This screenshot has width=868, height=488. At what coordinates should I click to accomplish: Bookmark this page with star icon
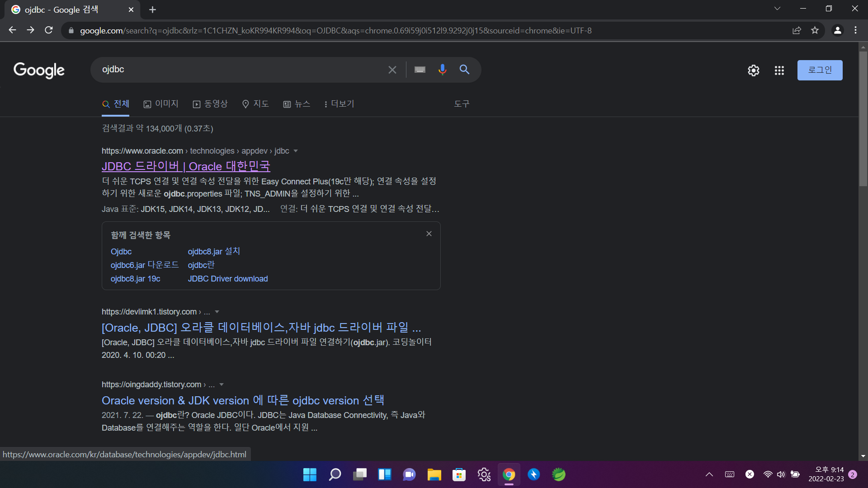tap(815, 30)
